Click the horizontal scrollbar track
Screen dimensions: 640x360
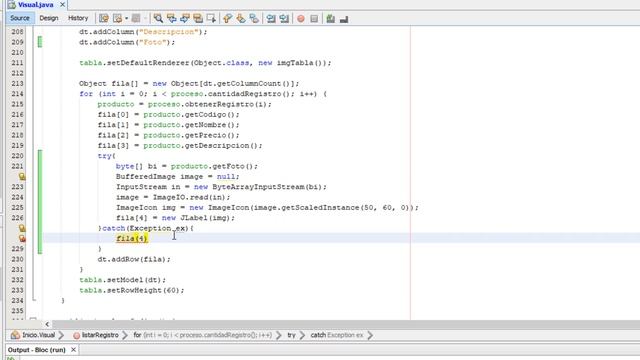pos(345,324)
